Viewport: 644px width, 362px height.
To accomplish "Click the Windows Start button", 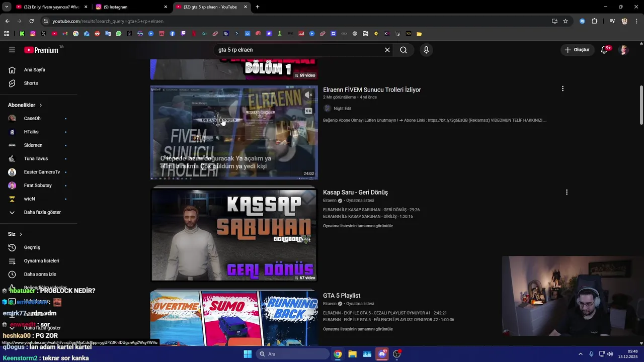I will click(248, 354).
